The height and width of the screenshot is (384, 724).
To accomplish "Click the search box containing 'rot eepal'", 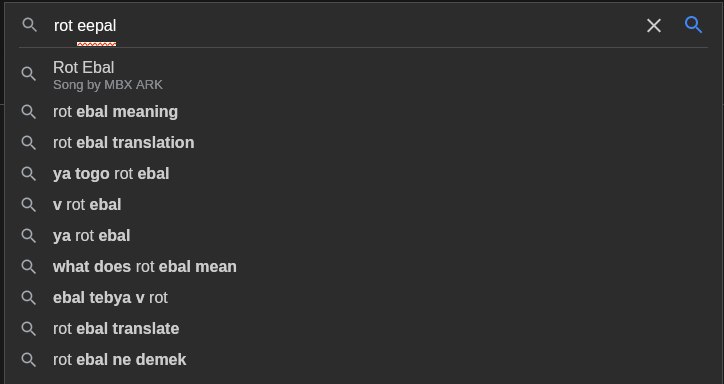I will click(x=346, y=25).
